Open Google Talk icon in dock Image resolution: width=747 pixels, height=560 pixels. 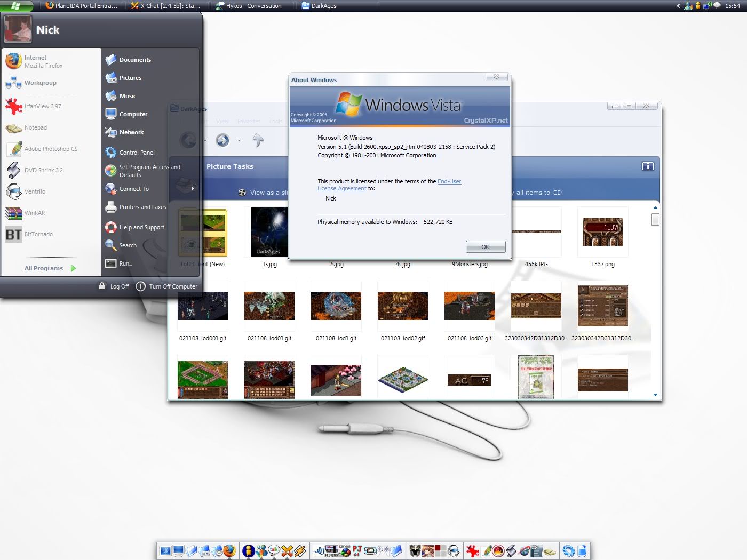tap(274, 551)
